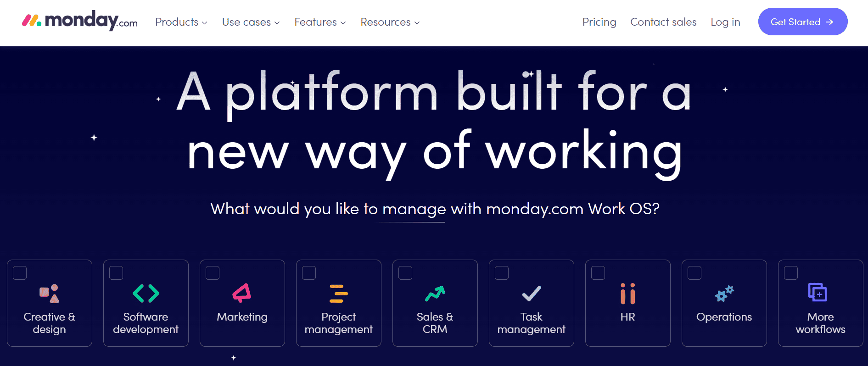
Task: Expand the Features chevron
Action: click(x=343, y=23)
